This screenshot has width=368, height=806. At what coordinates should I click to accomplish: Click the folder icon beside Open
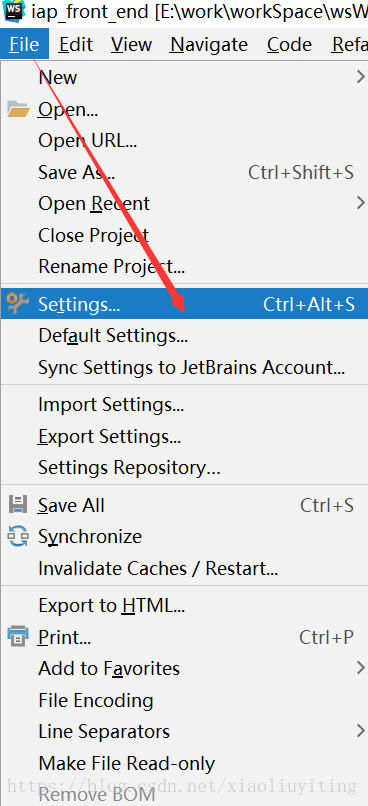click(x=18, y=109)
